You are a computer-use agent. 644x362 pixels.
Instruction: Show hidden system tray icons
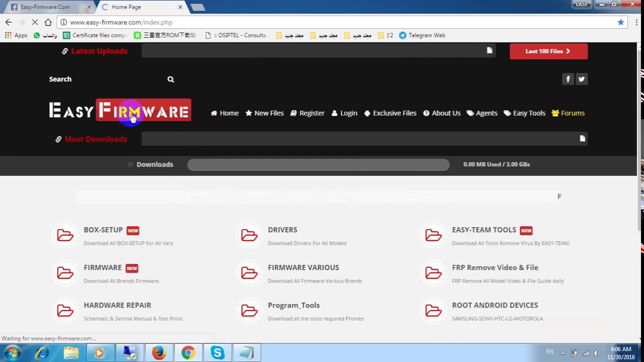click(x=563, y=353)
